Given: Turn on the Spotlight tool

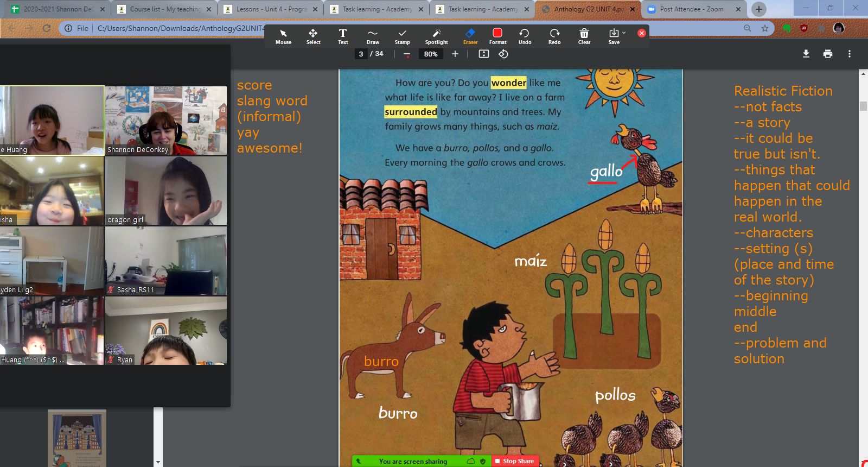Looking at the screenshot, I should pos(436,36).
